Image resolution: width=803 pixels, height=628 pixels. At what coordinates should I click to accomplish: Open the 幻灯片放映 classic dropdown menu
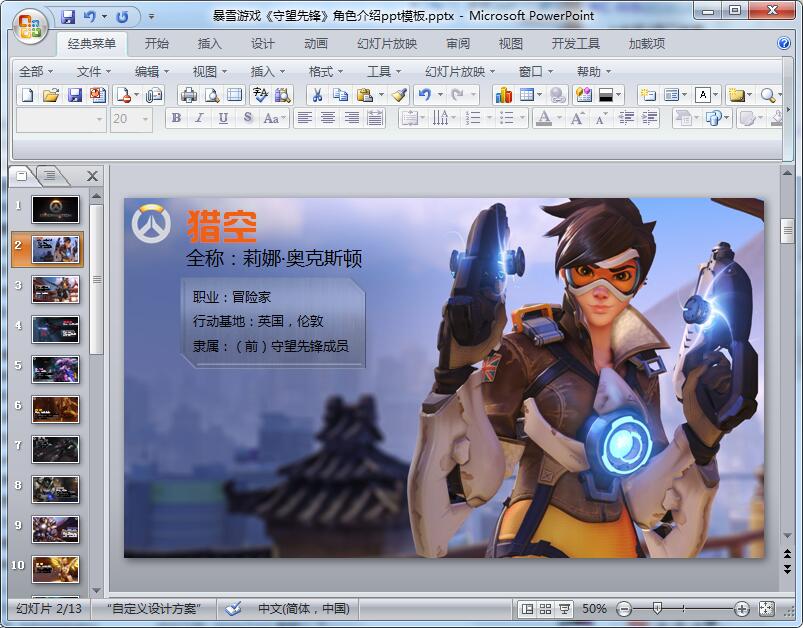click(460, 71)
